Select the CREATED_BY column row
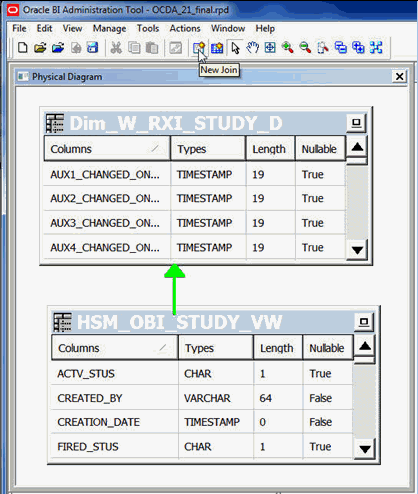418x494 pixels. tap(202, 398)
